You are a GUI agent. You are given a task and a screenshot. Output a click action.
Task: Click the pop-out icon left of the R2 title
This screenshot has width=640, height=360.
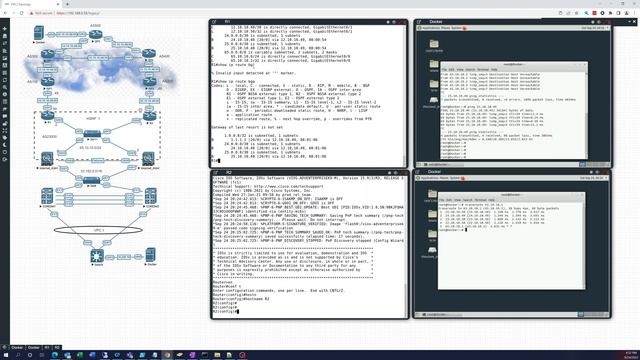click(216, 173)
